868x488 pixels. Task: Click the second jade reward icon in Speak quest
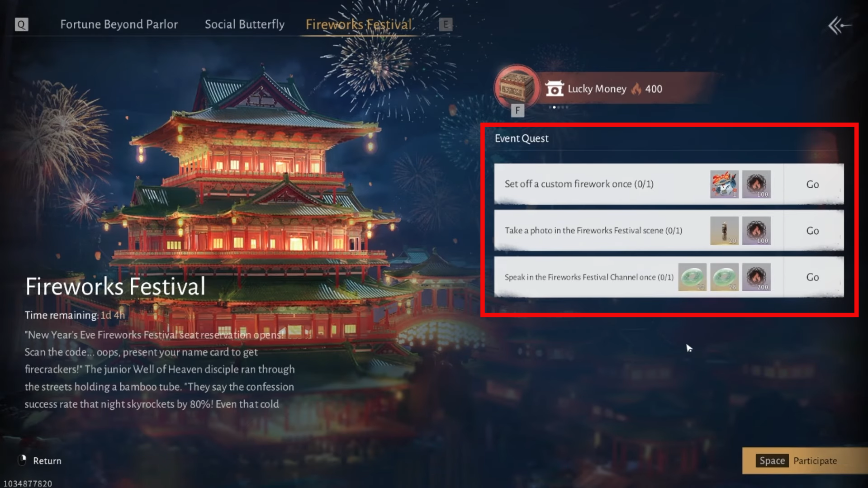point(724,277)
